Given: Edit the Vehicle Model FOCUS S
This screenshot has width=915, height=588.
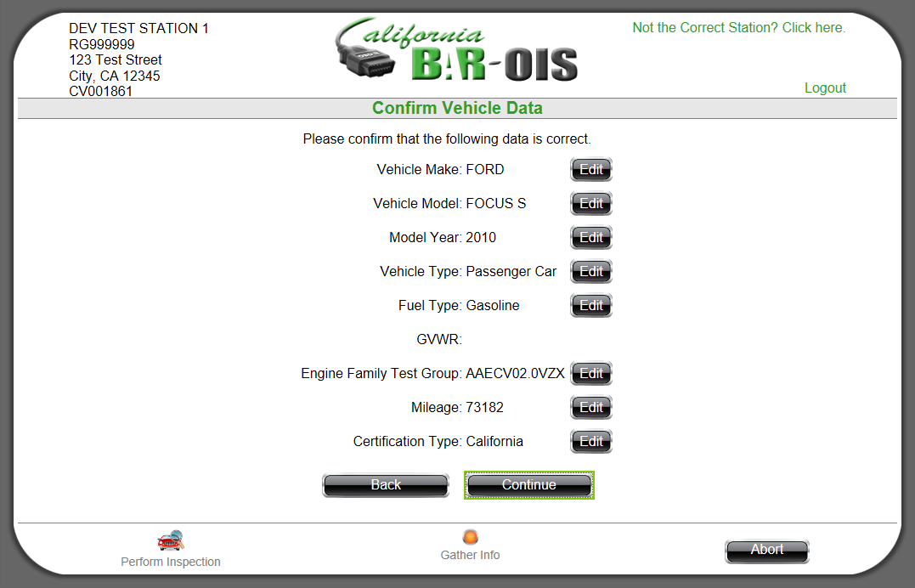Looking at the screenshot, I should pos(591,204).
